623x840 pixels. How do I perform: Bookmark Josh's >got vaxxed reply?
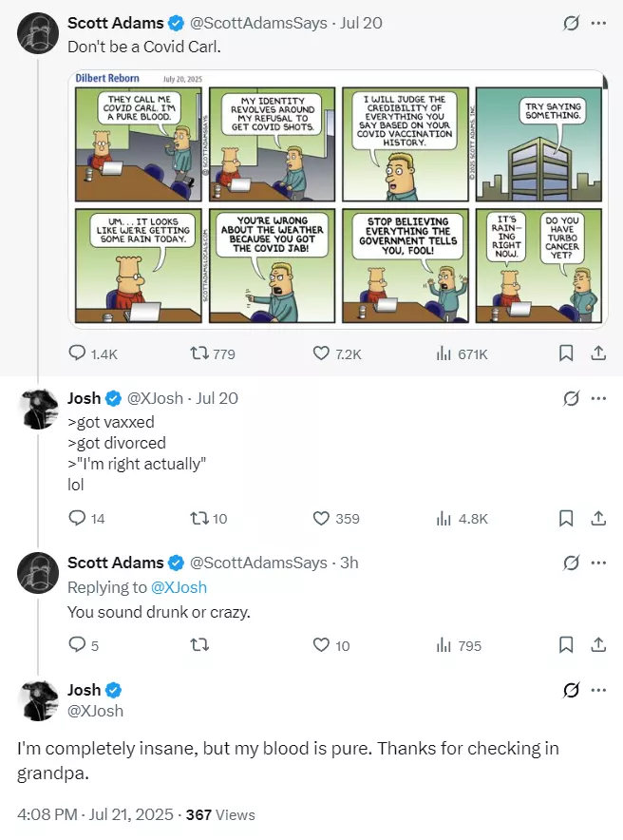566,518
